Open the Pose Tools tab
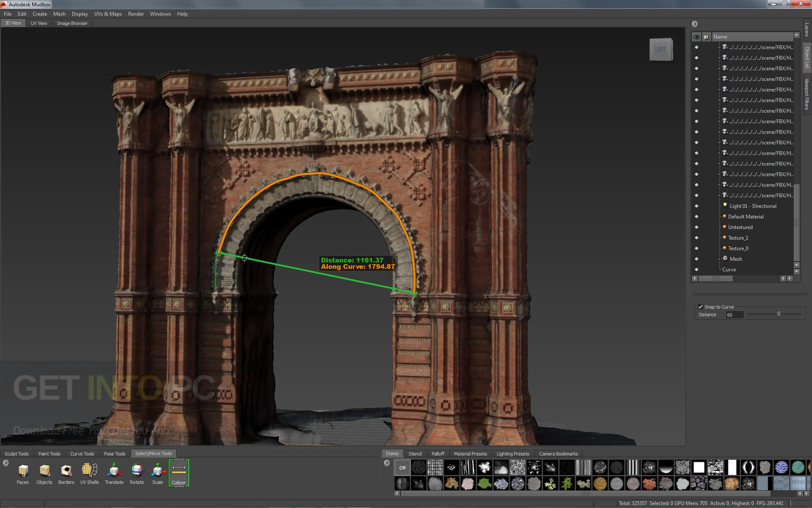The height and width of the screenshot is (508, 812). pyautogui.click(x=115, y=454)
